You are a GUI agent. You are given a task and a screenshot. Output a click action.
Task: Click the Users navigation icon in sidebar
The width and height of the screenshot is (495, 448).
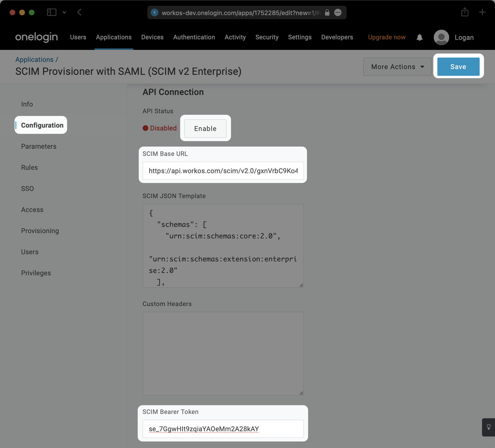30,252
